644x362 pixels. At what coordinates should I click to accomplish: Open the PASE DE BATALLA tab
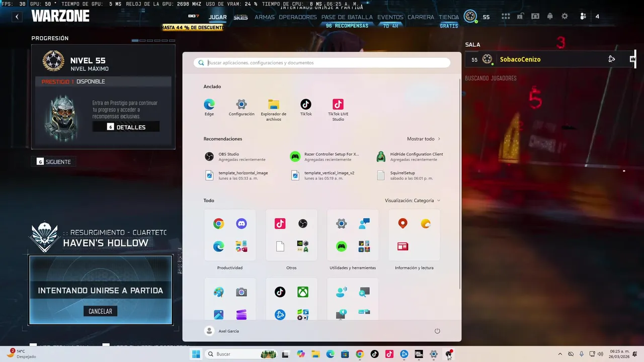pos(347,17)
